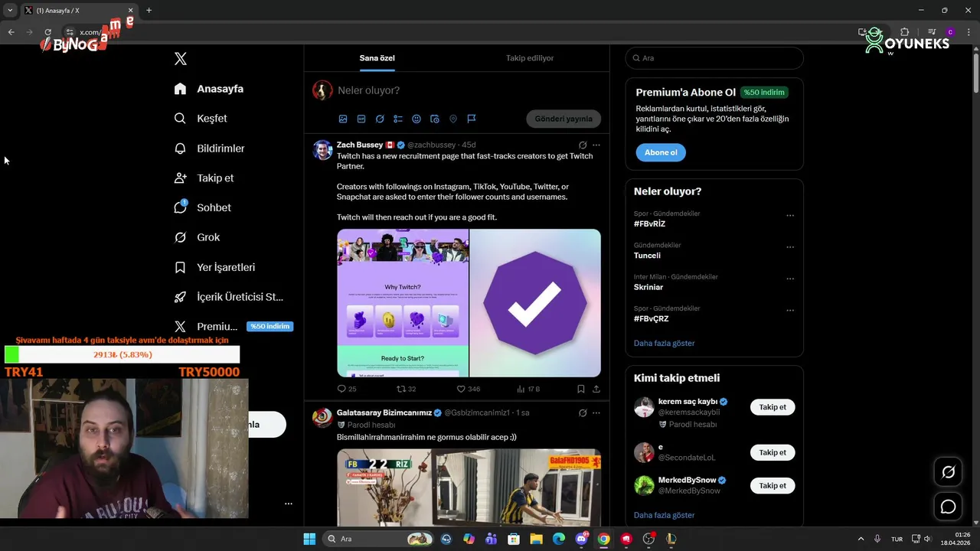The image size is (980, 551).
Task: Open more options on Galatasaray Bizimcanımız post
Action: point(596,412)
